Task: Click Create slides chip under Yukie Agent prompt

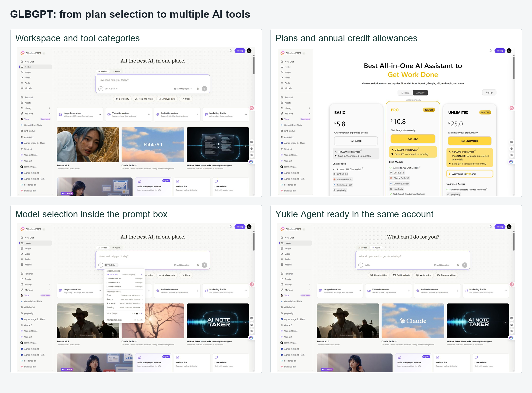Action: 379,275
